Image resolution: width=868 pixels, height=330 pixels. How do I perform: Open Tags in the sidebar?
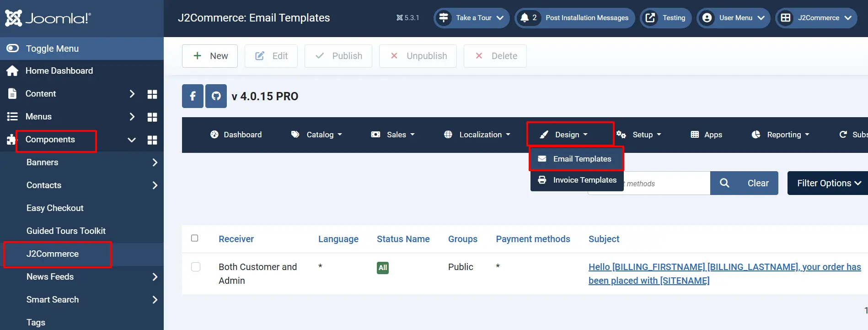point(36,323)
